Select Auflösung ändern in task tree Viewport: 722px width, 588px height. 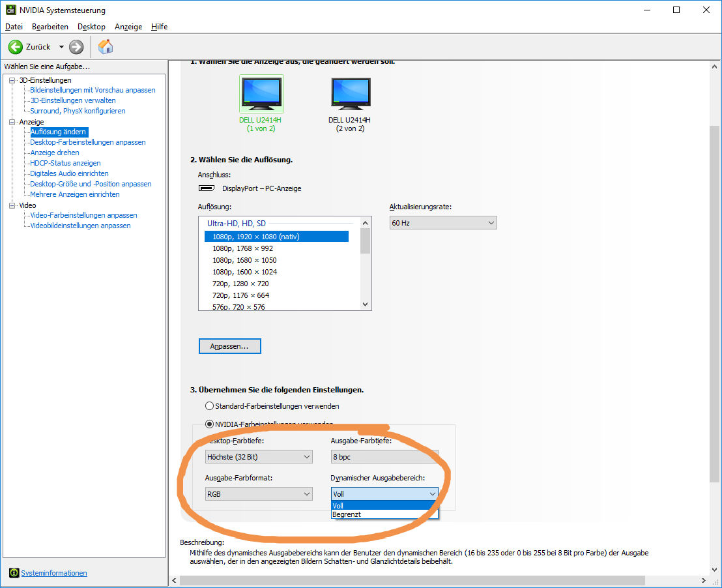(x=58, y=132)
